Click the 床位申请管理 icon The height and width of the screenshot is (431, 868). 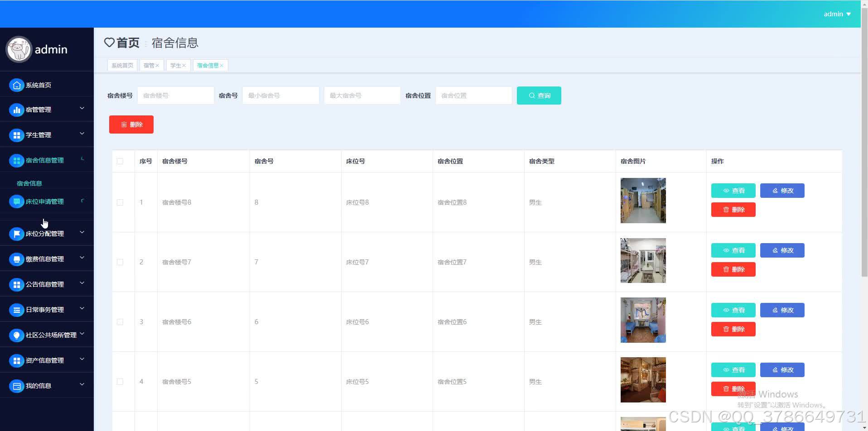16,201
